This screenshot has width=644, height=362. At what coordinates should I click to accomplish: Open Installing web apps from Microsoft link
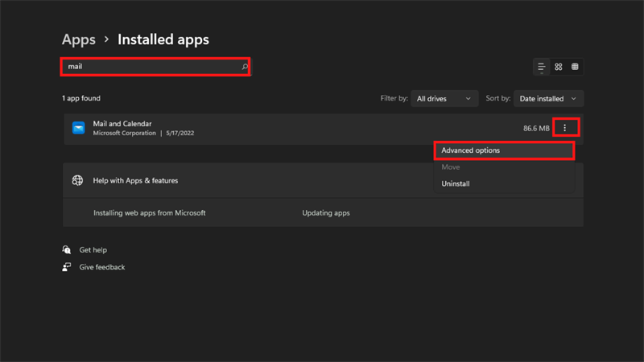click(149, 213)
